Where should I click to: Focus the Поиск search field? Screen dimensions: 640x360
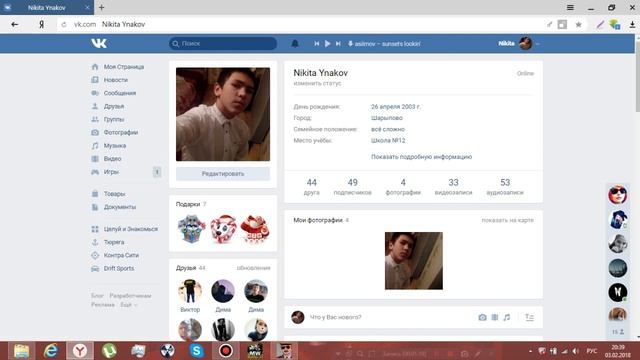pyautogui.click(x=223, y=43)
